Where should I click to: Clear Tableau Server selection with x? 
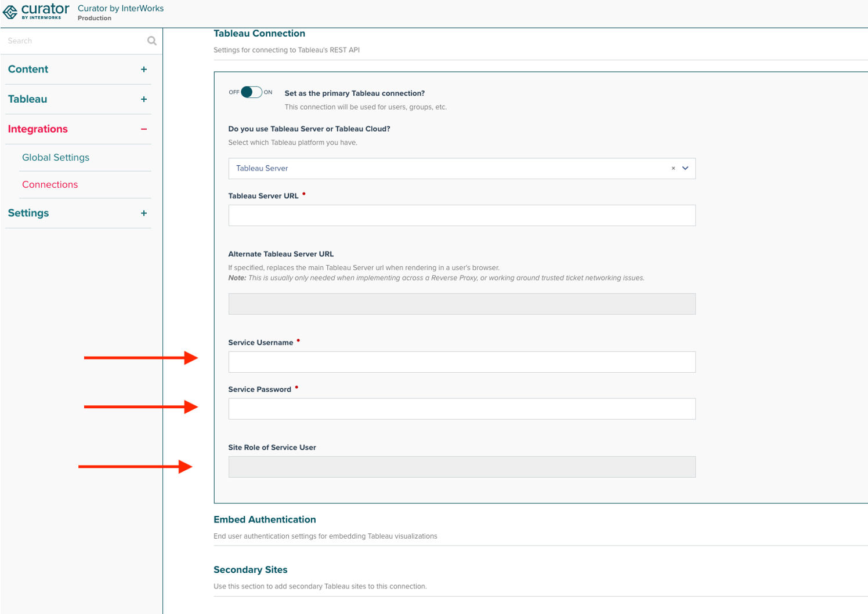[x=673, y=168]
